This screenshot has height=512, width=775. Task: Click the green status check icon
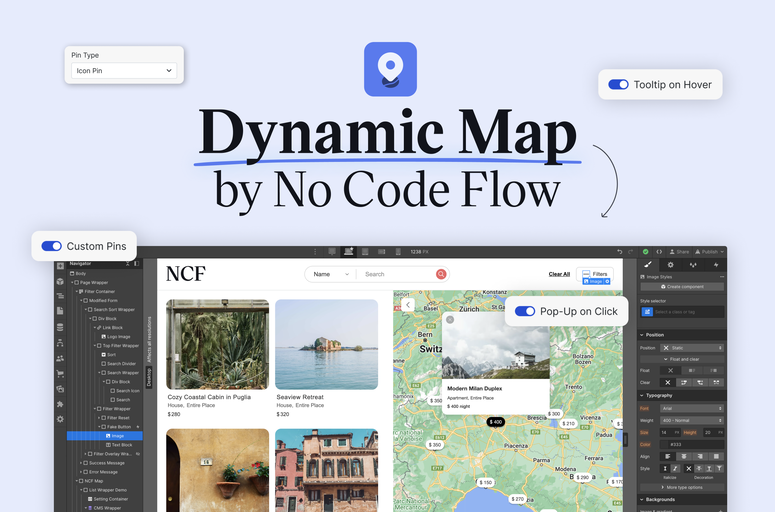[646, 252]
